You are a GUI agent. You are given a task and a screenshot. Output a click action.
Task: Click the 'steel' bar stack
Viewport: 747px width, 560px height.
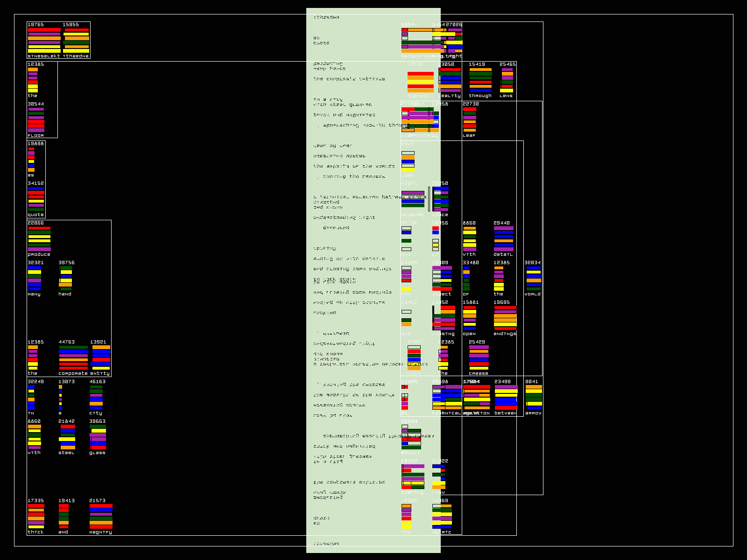pyautogui.click(x=67, y=437)
